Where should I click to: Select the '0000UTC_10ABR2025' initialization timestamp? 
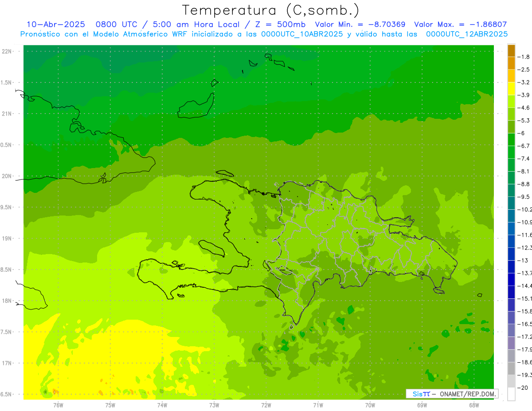(x=302, y=34)
